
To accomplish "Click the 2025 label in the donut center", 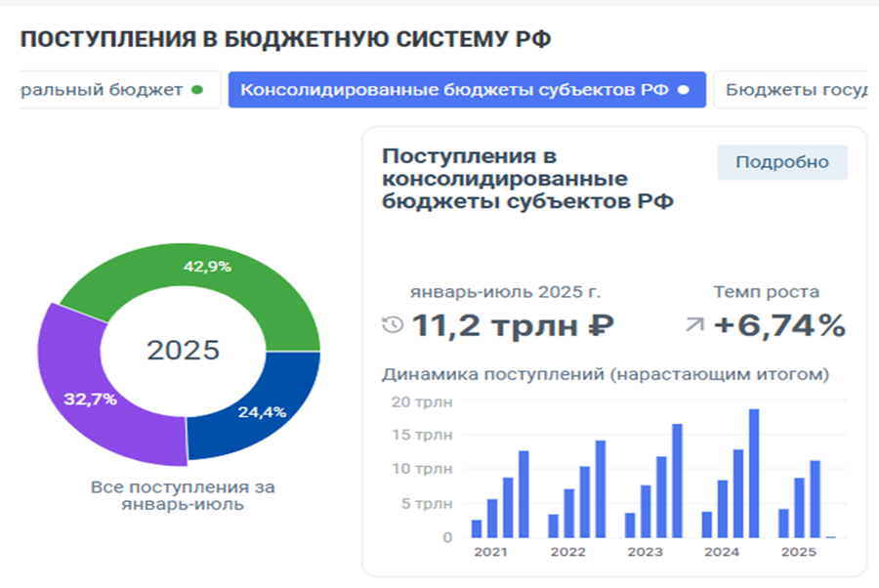I will click(184, 351).
